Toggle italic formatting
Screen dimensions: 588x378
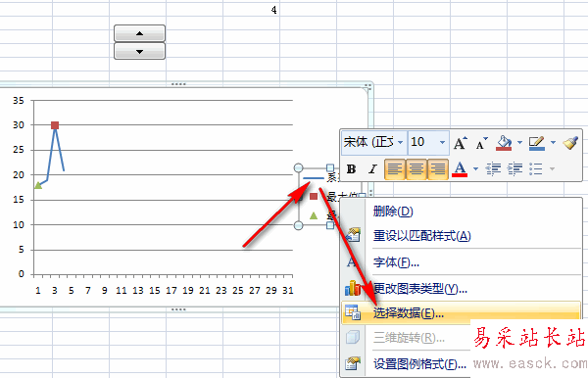point(372,169)
